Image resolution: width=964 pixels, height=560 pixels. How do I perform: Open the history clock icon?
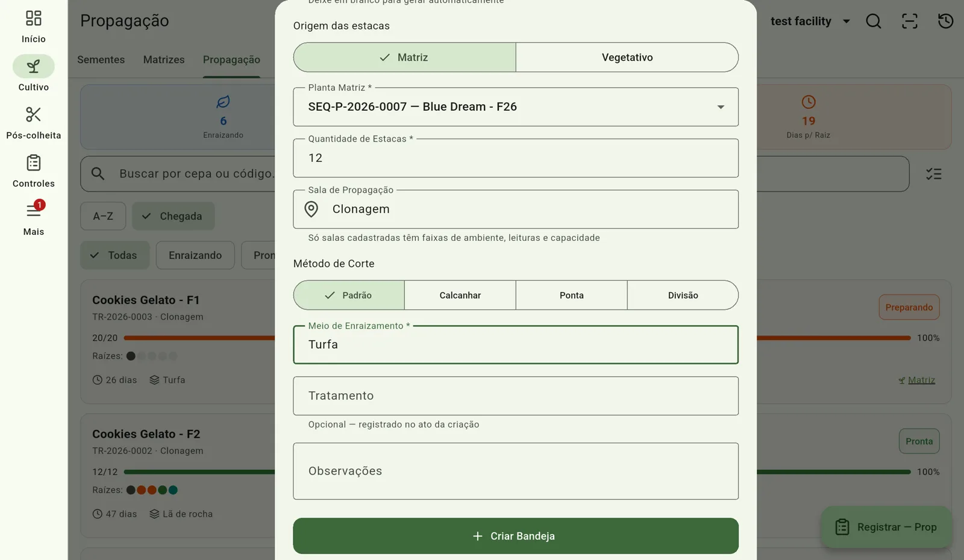click(x=946, y=21)
